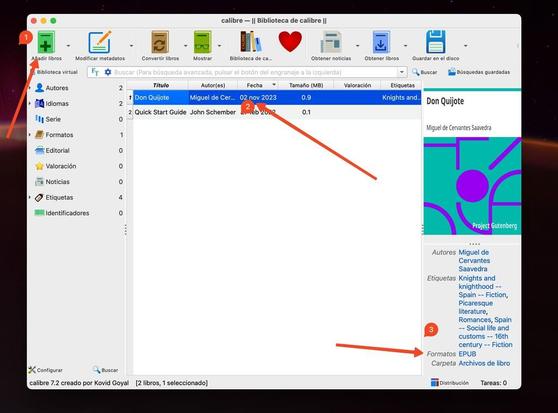Screen dimensions: 558x413
Task: Open search history dropdown in search box
Action: click(402, 72)
